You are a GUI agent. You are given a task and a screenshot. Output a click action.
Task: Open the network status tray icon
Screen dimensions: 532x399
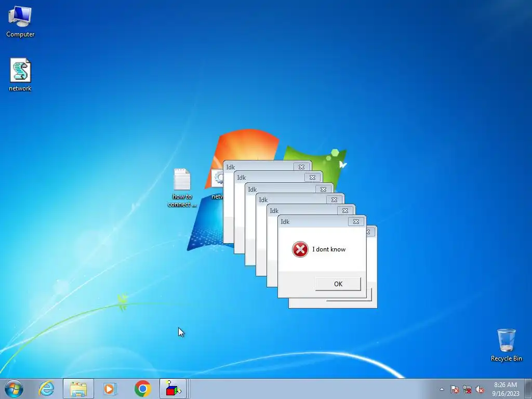pos(467,389)
